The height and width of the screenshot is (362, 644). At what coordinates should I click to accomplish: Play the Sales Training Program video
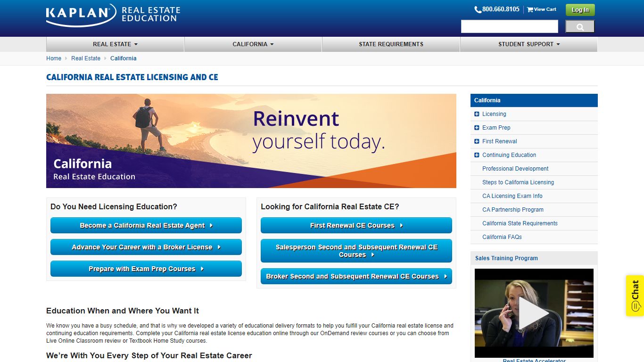(x=534, y=313)
